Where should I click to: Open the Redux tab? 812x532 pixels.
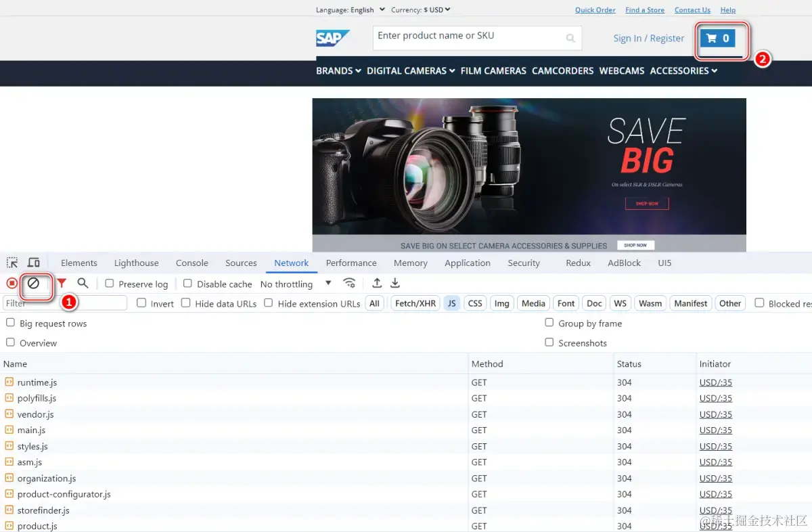[x=579, y=263]
